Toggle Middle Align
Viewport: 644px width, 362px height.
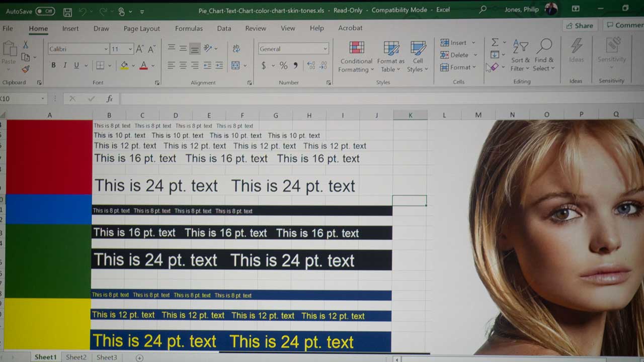point(183,48)
